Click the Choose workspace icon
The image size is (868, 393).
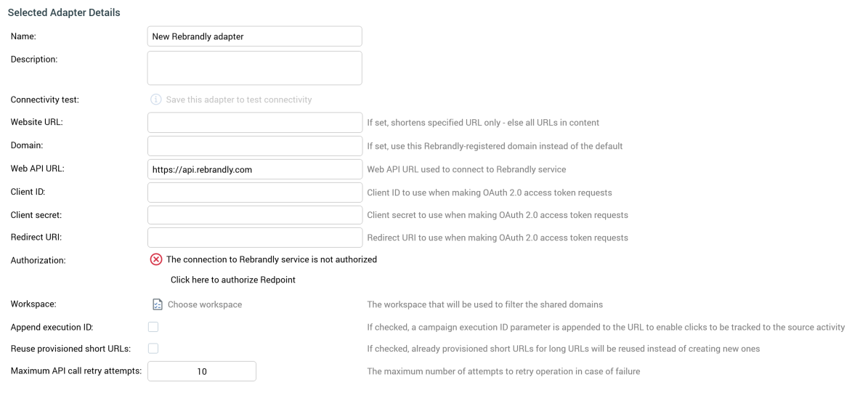click(x=157, y=304)
